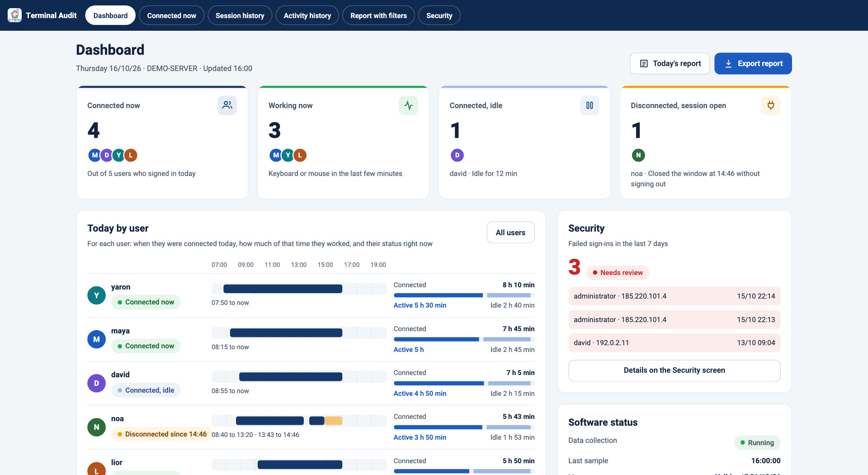The height and width of the screenshot is (475, 868).
Task: Go to Activity history tab
Action: click(307, 15)
